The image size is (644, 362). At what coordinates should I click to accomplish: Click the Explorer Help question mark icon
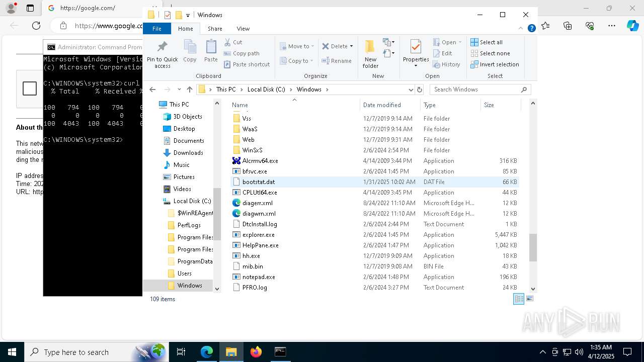[531, 29]
